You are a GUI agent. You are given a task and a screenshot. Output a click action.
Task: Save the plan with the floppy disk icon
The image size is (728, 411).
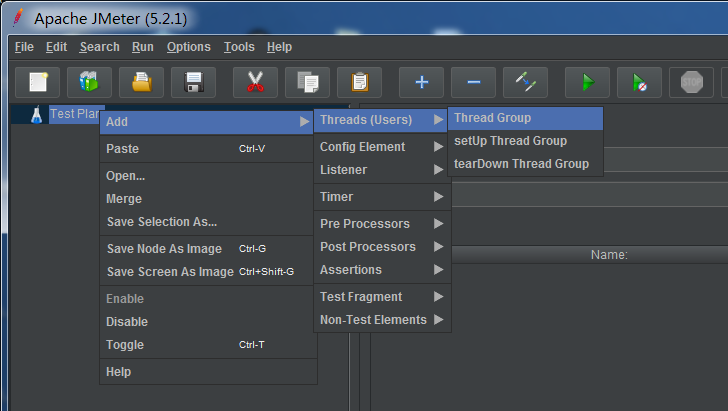[x=194, y=82]
